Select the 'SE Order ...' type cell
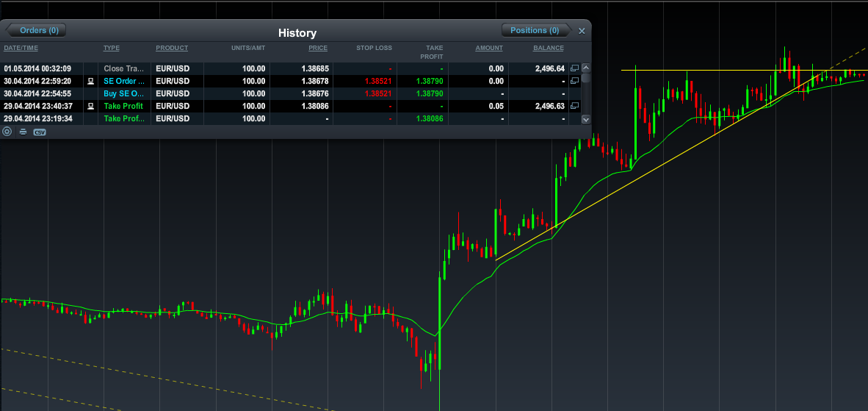 point(124,81)
